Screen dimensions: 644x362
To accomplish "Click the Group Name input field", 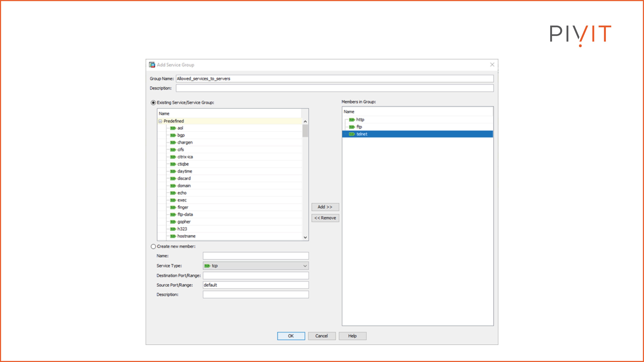I will point(334,79).
